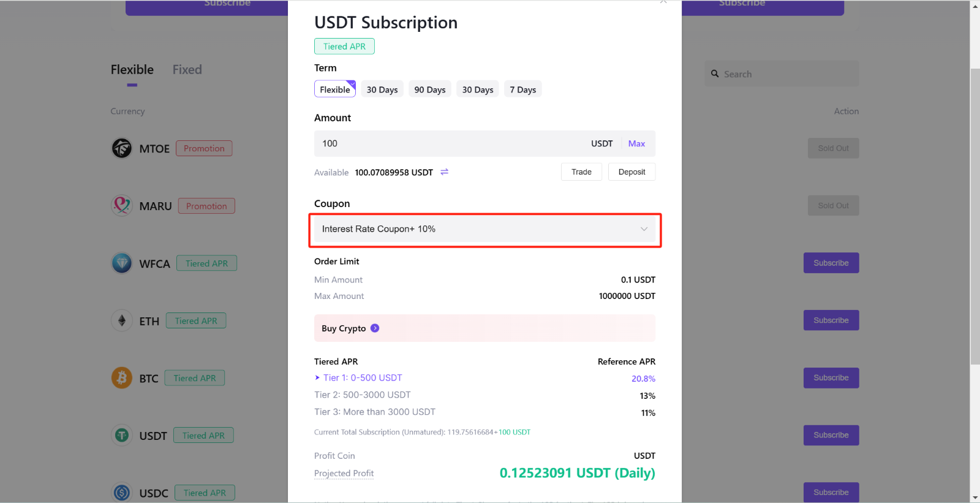Click the WFCA diamond coin icon
This screenshot has height=503, width=980.
click(x=122, y=263)
